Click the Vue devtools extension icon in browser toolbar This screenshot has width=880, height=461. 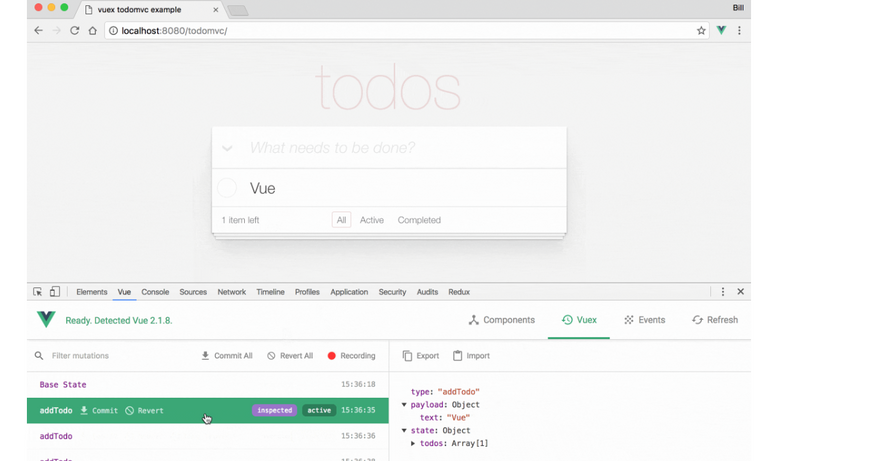click(721, 31)
